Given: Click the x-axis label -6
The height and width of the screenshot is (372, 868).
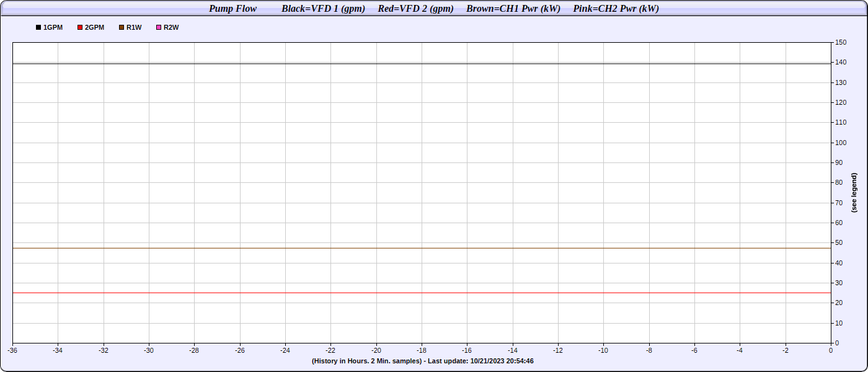Looking at the screenshot, I should [694, 350].
